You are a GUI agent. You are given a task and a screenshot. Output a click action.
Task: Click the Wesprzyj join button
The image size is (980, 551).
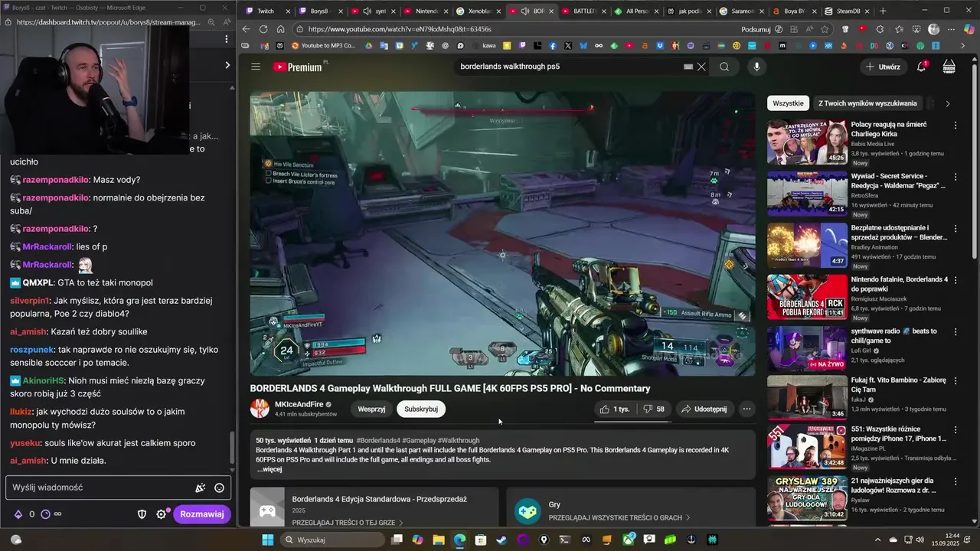tap(371, 409)
